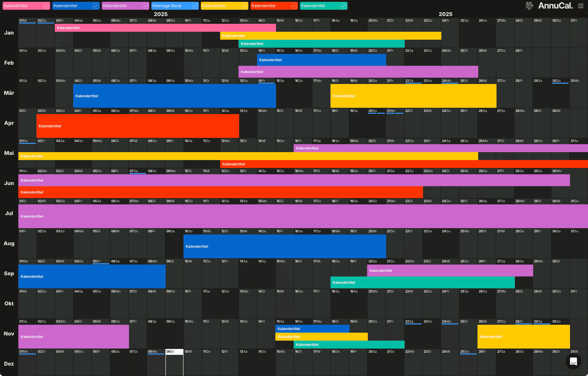Open the pink January Kalendertitel event
The height and width of the screenshot is (376, 588).
click(165, 28)
